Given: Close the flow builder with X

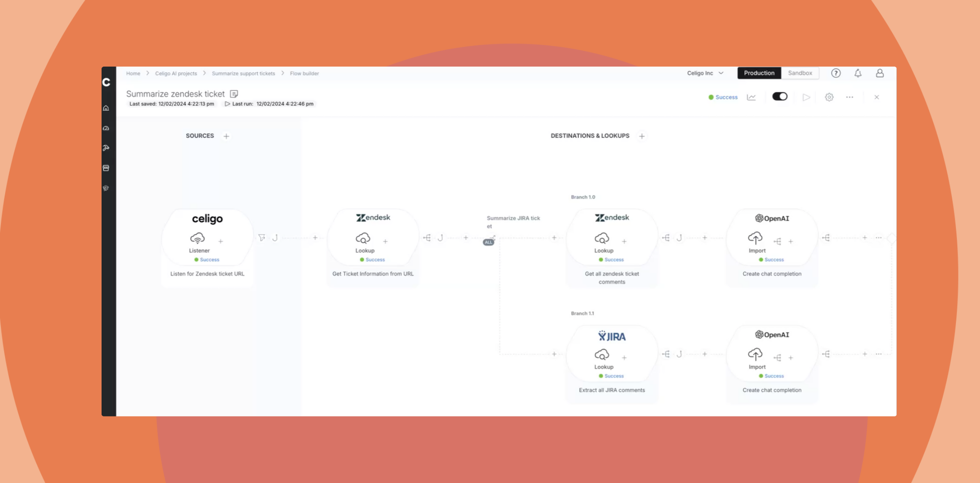Looking at the screenshot, I should coord(877,97).
